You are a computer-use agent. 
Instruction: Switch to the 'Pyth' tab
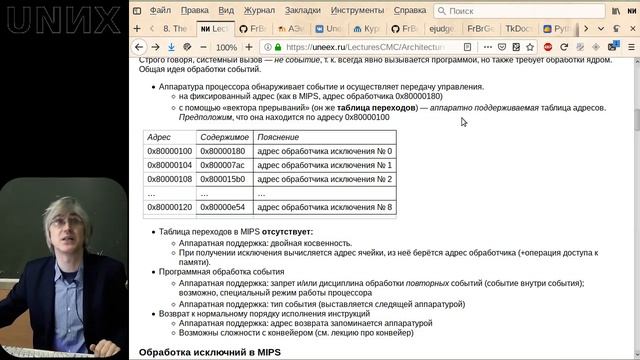click(x=557, y=29)
